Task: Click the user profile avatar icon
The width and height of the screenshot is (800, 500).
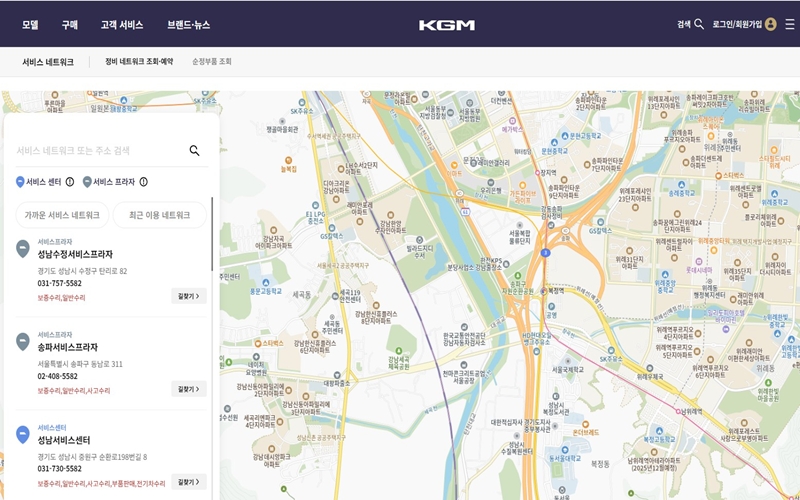Action: tap(770, 24)
